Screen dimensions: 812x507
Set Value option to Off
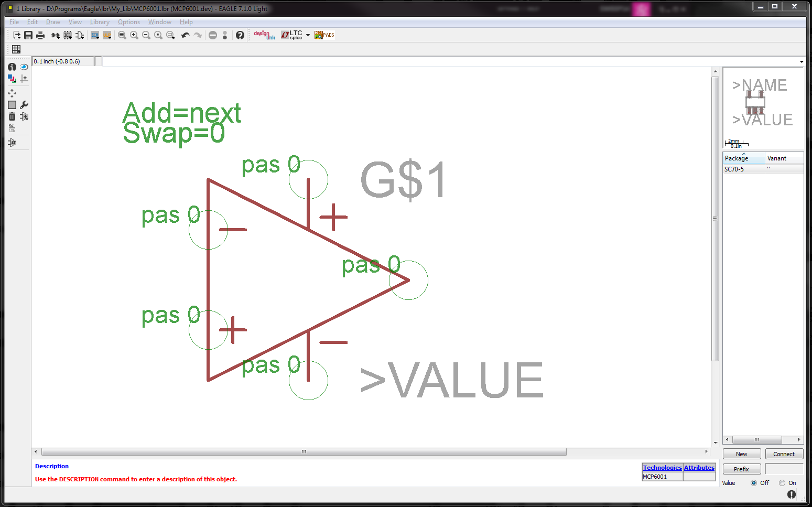(753, 482)
